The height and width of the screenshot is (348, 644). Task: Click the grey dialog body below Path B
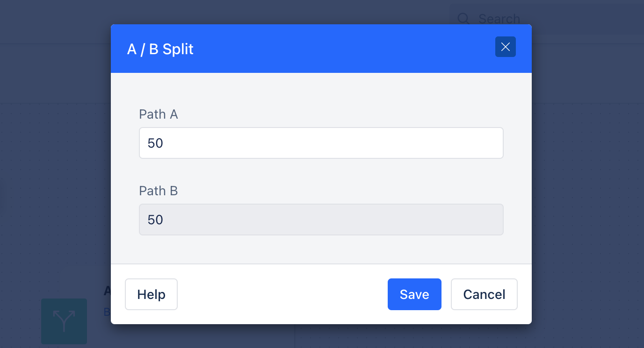[321, 249]
